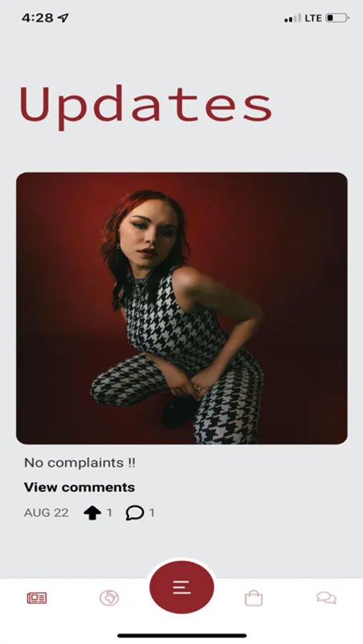Tap the cellular signal bars icon
Image resolution: width=363 pixels, height=644 pixels.
coord(292,19)
